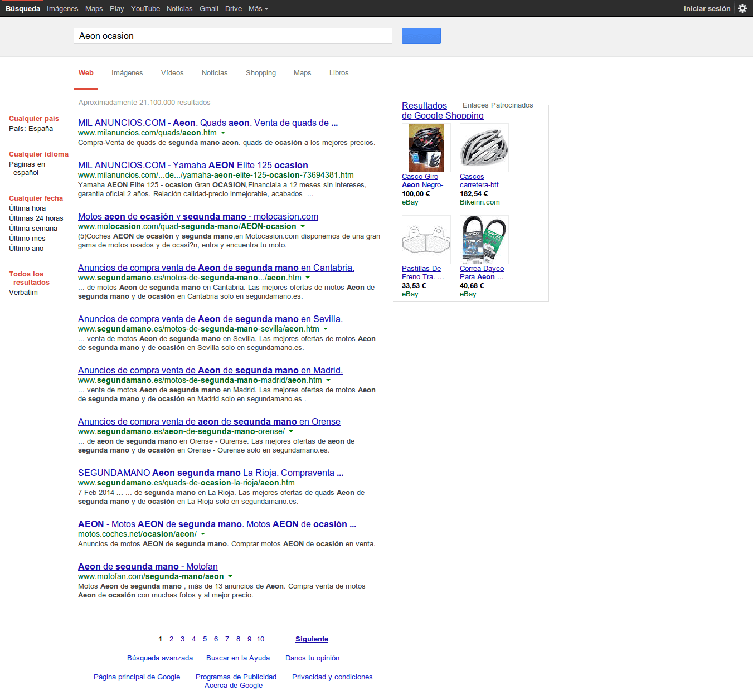This screenshot has height=700, width=753.
Task: Open Resultados de Google Shopping link
Action: 443,110
